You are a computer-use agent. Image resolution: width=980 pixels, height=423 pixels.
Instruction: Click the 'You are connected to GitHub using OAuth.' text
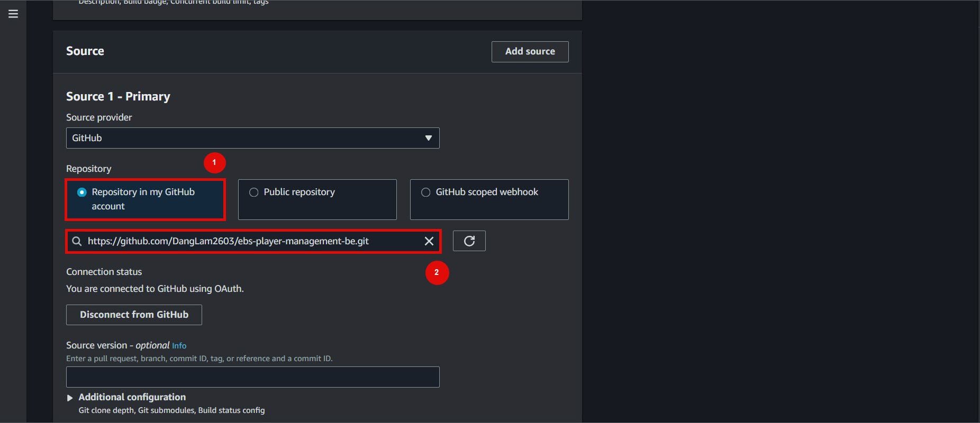tap(155, 289)
